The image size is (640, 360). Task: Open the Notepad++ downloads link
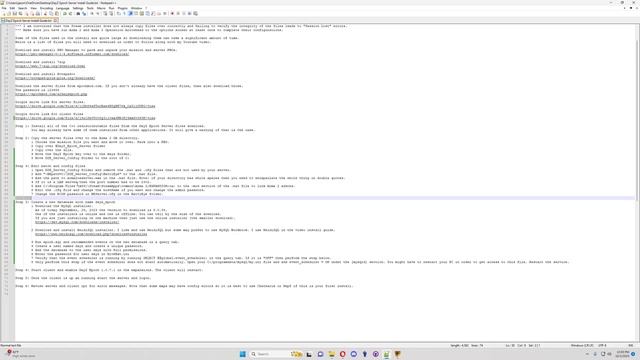pos(55,78)
